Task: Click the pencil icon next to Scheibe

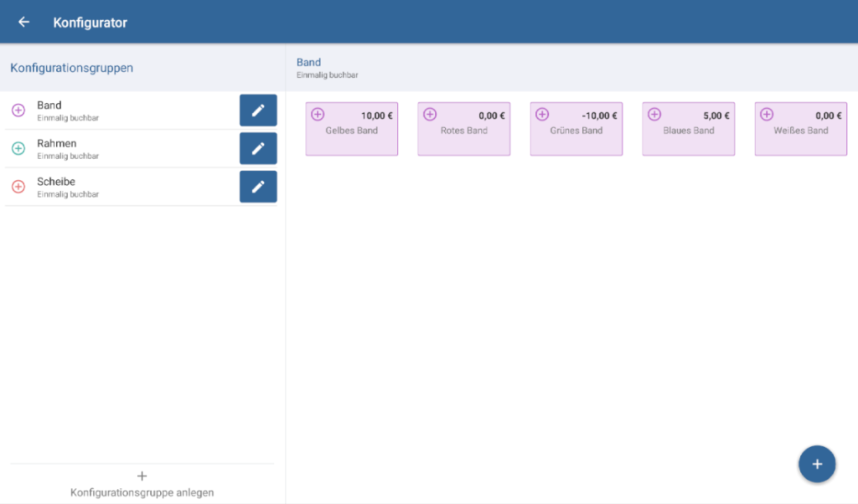Action: coord(258,187)
